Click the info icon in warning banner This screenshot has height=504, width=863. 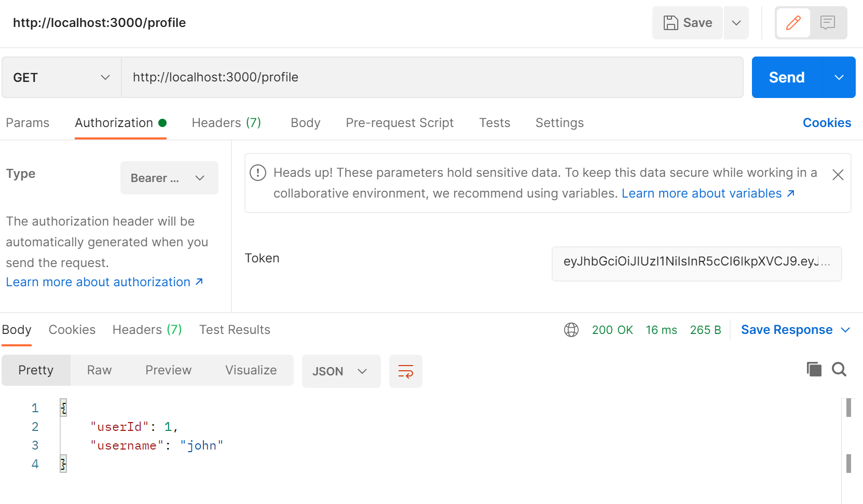pyautogui.click(x=258, y=173)
